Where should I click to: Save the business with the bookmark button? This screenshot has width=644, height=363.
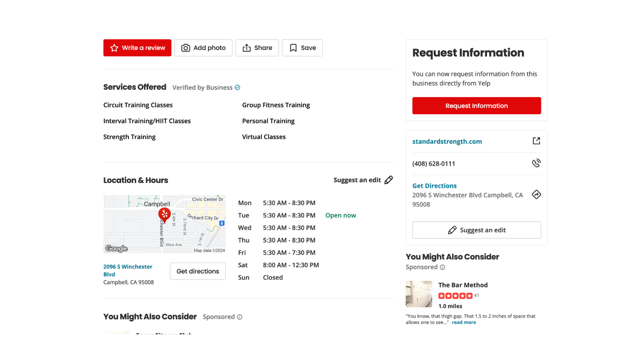(x=302, y=48)
